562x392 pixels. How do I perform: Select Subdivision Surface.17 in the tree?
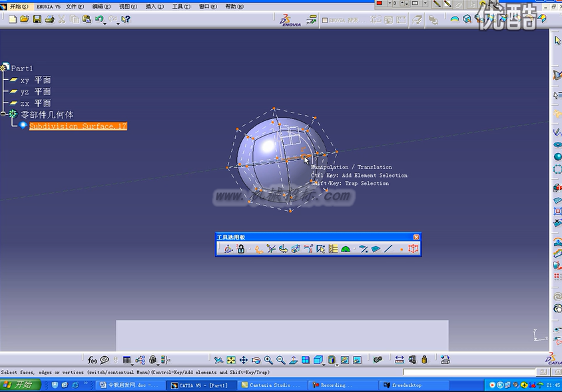pyautogui.click(x=78, y=126)
